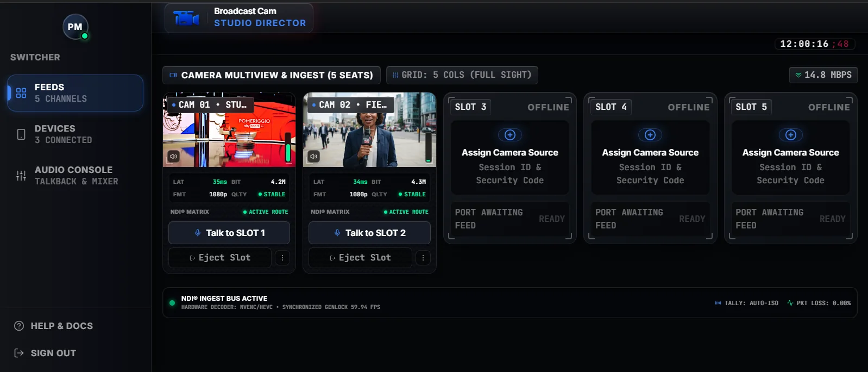Click the Sign Out arrow icon
Image resolution: width=868 pixels, height=372 pixels.
(19, 353)
